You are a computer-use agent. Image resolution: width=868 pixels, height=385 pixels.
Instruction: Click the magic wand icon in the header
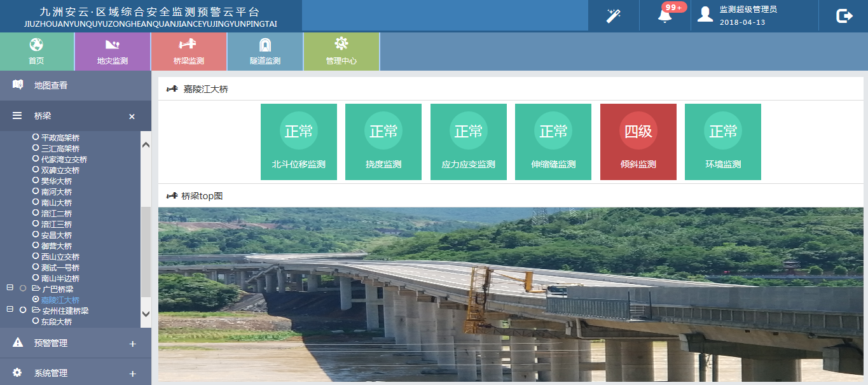click(x=613, y=16)
